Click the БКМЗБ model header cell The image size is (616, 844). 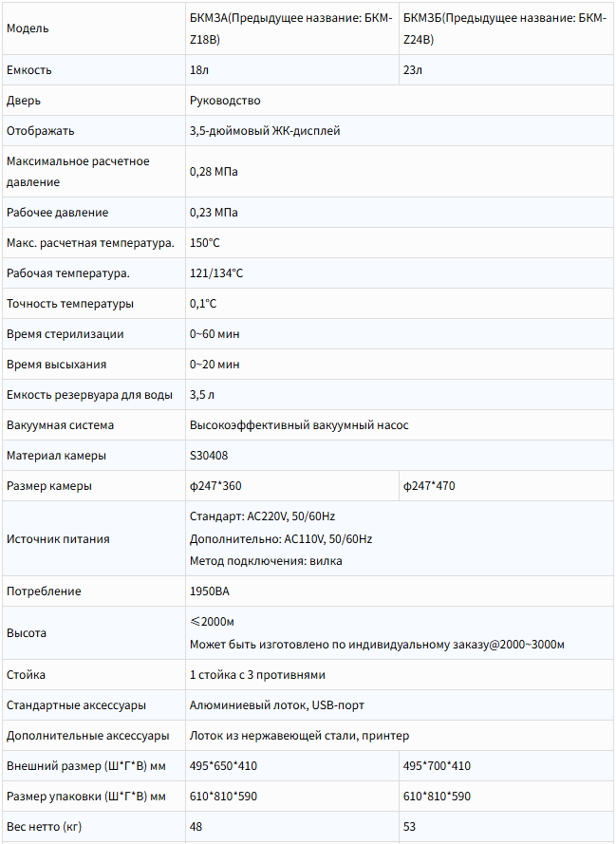[506, 28]
